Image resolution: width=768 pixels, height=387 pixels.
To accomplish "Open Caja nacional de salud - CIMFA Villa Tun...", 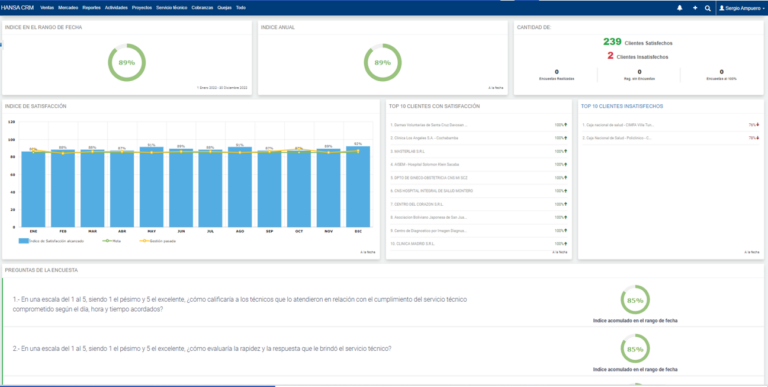I will 618,125.
